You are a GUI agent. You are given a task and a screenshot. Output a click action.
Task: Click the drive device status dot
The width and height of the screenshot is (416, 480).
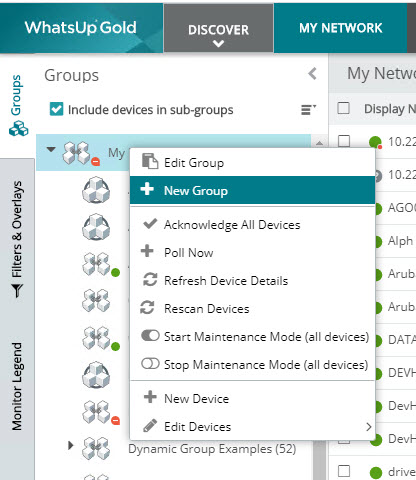[x=376, y=472]
